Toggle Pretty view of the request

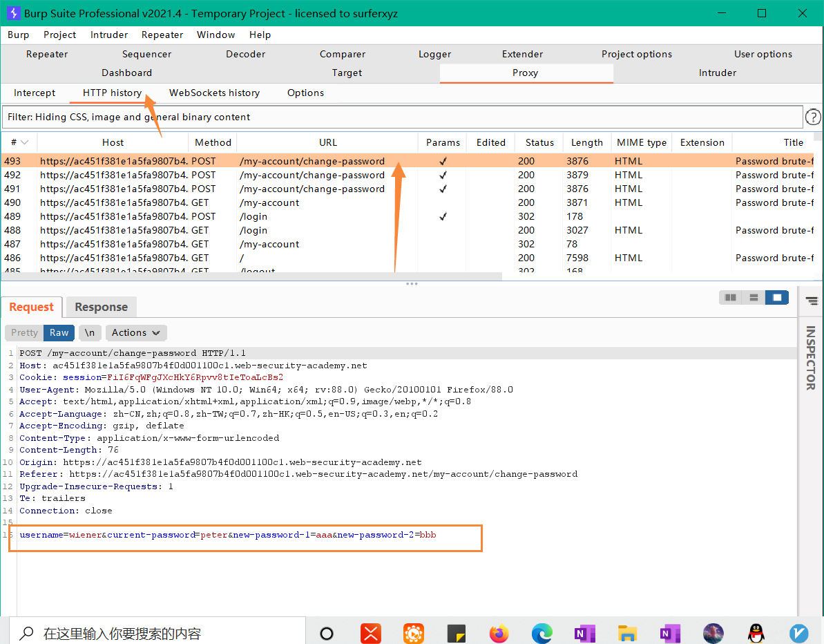pyautogui.click(x=24, y=332)
